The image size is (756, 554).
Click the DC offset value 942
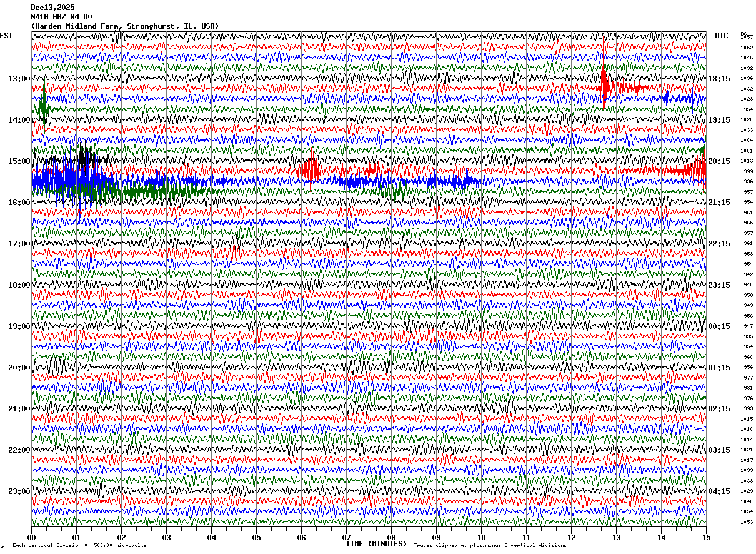748,274
